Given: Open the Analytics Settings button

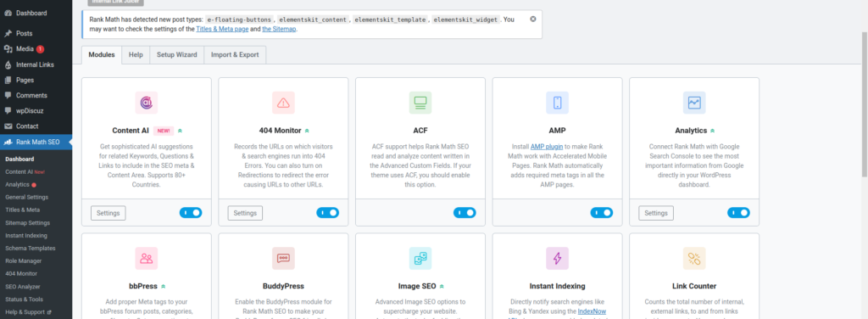Looking at the screenshot, I should [656, 213].
